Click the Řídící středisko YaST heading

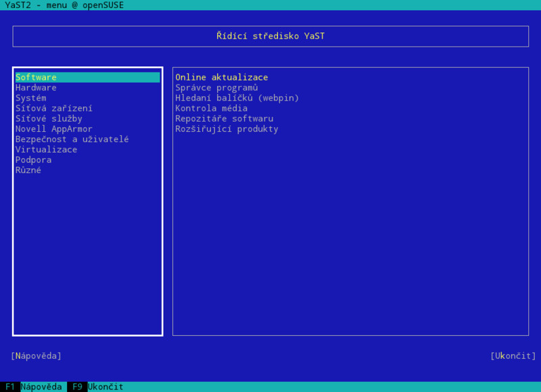pos(270,36)
